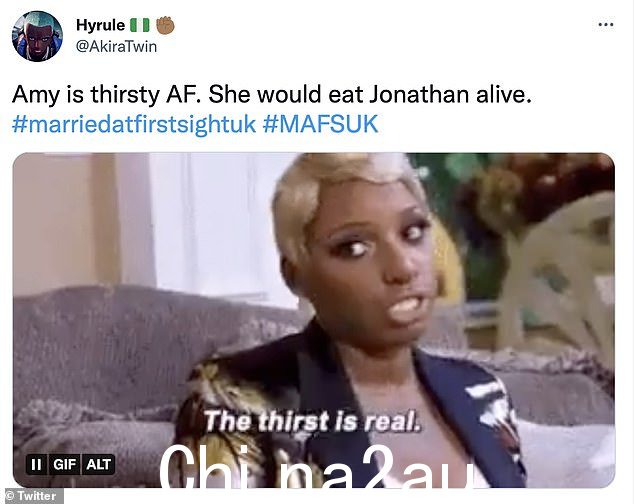634x504 pixels.
Task: Click the raised fist emoji
Action: click(x=165, y=25)
